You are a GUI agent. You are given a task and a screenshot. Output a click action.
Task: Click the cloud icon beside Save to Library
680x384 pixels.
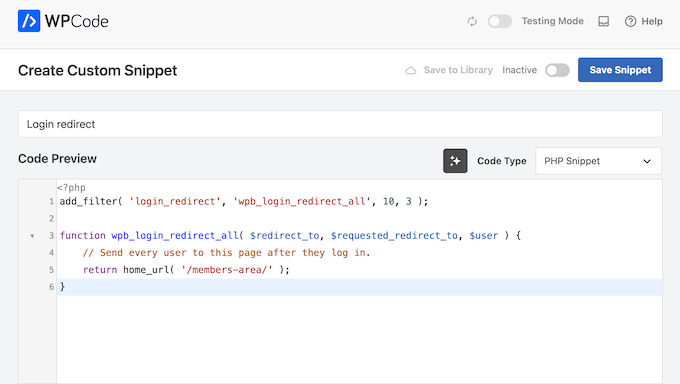point(411,70)
